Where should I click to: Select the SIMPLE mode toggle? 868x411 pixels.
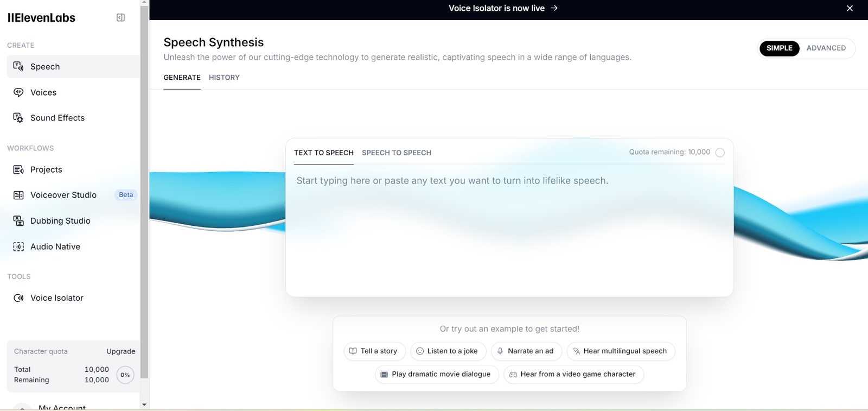click(779, 48)
